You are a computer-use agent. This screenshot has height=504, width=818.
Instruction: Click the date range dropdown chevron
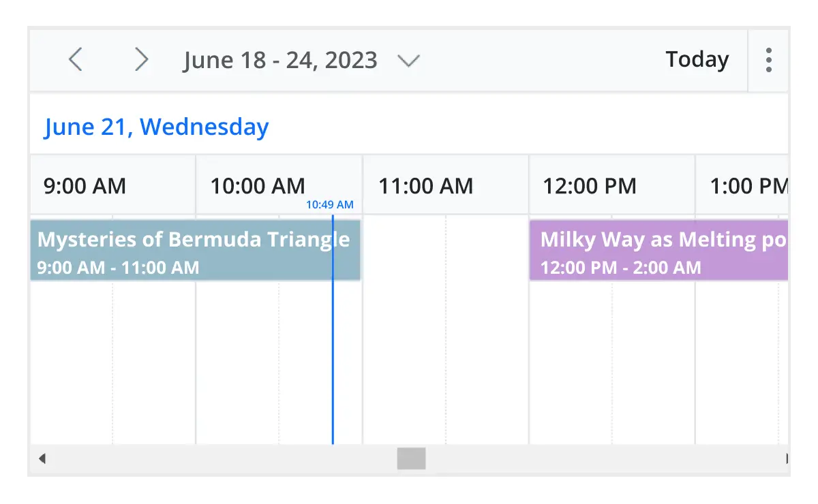click(408, 61)
